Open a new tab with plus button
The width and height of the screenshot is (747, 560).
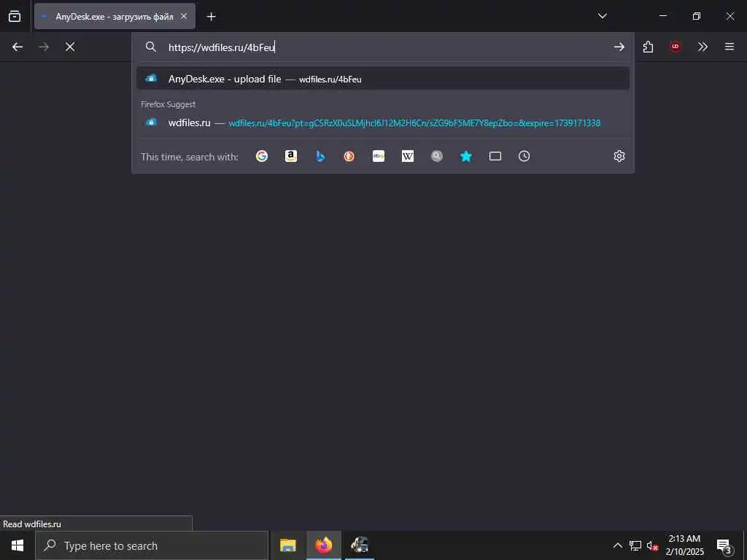point(211,17)
